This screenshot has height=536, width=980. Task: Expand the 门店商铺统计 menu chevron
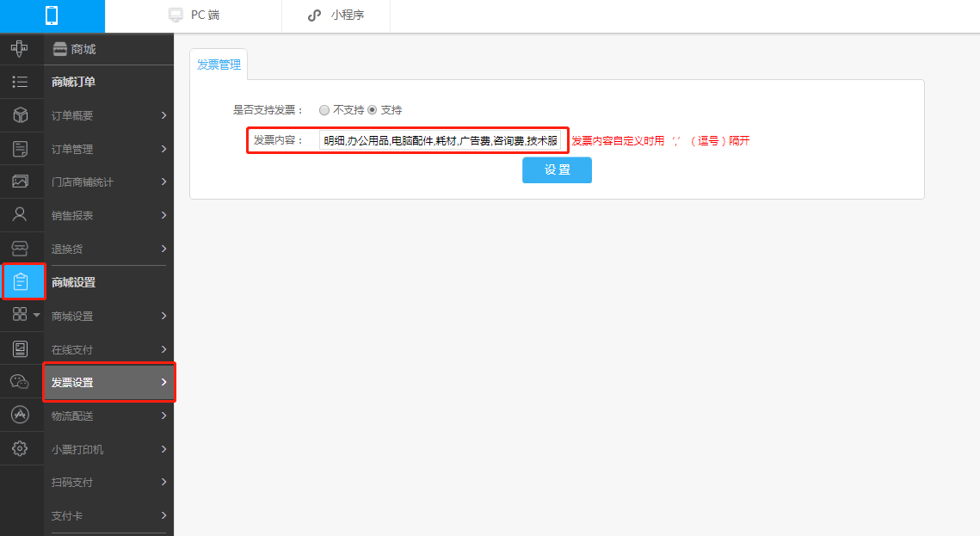(163, 182)
